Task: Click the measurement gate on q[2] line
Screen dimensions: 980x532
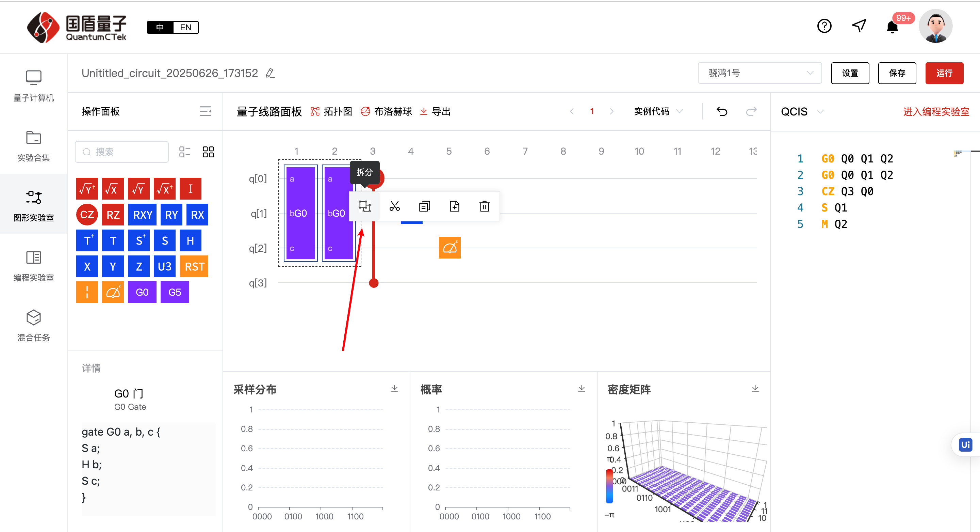Action: pyautogui.click(x=450, y=248)
